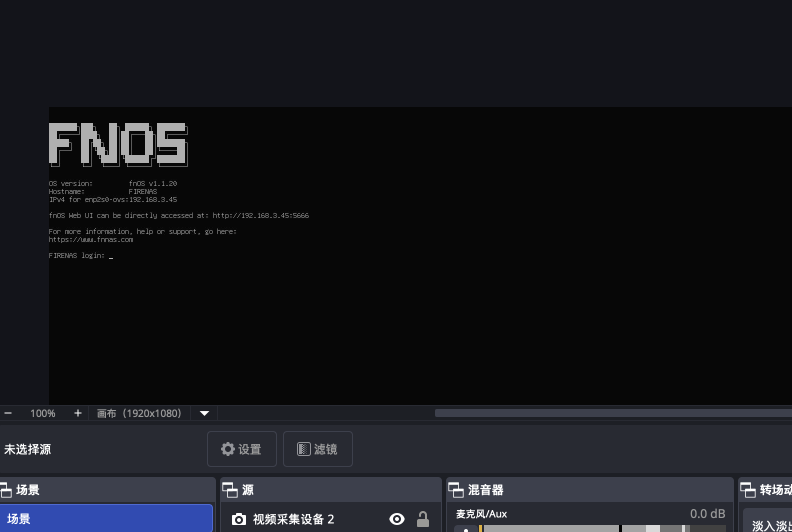Open canvas scaling dropdown arrow
The width and height of the screenshot is (792, 532).
coord(204,413)
